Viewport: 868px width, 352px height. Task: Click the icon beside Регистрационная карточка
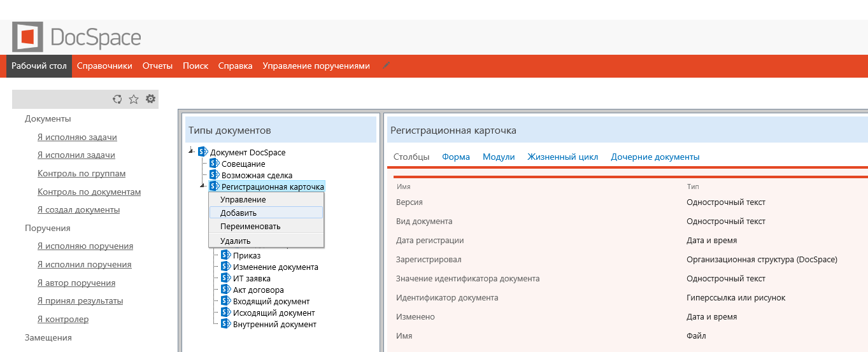pos(215,187)
